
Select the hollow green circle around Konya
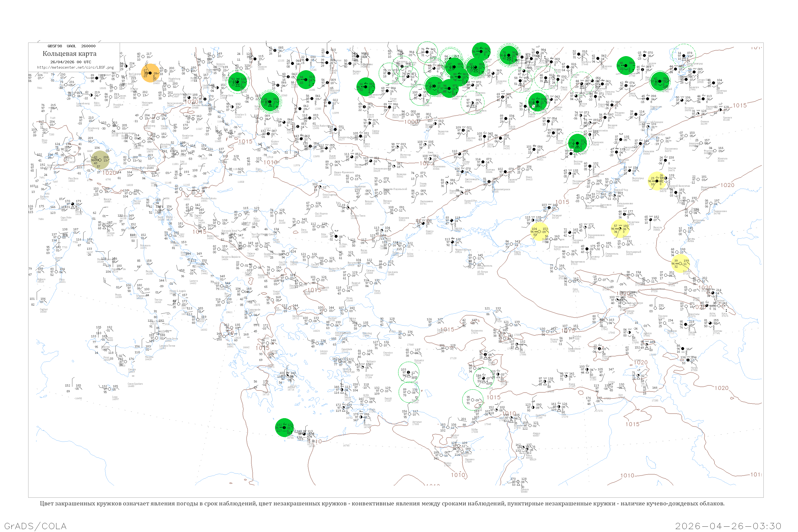473,400
